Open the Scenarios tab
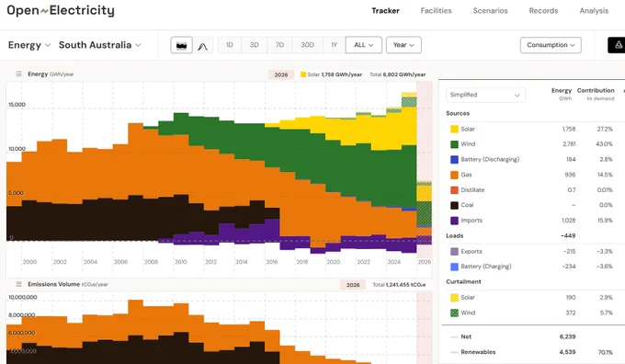 (490, 11)
